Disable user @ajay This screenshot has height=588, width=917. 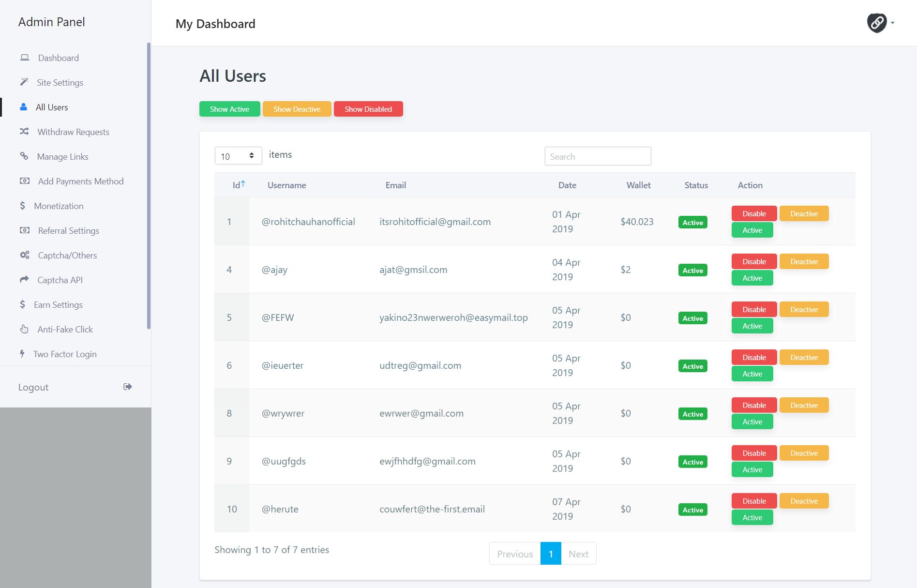click(x=754, y=261)
